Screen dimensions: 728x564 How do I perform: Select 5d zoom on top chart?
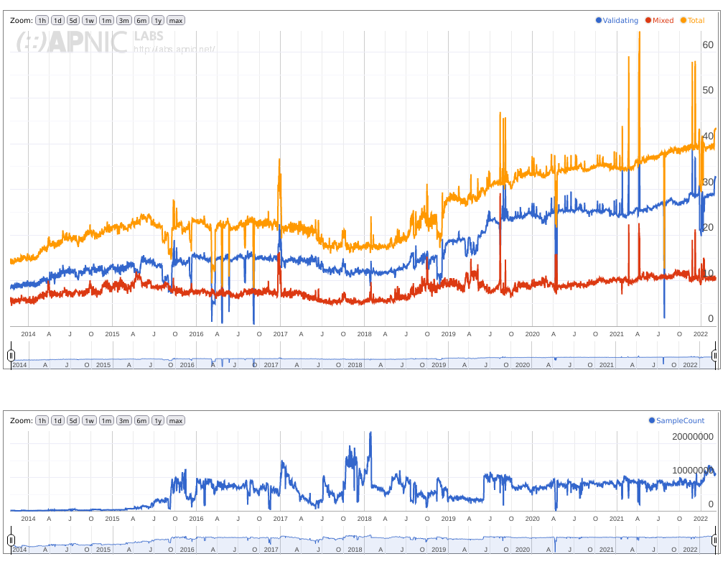[73, 21]
